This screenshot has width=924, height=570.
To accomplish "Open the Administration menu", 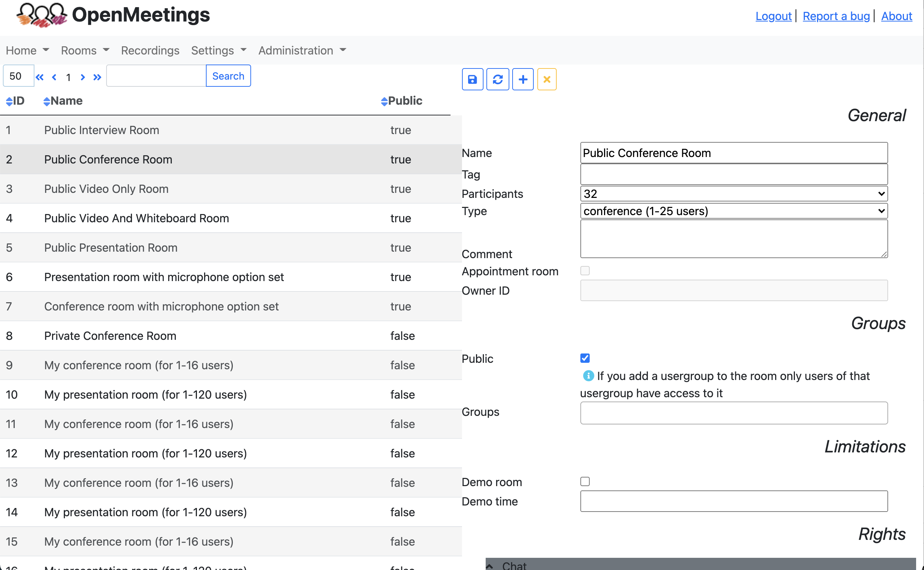I will [x=302, y=51].
